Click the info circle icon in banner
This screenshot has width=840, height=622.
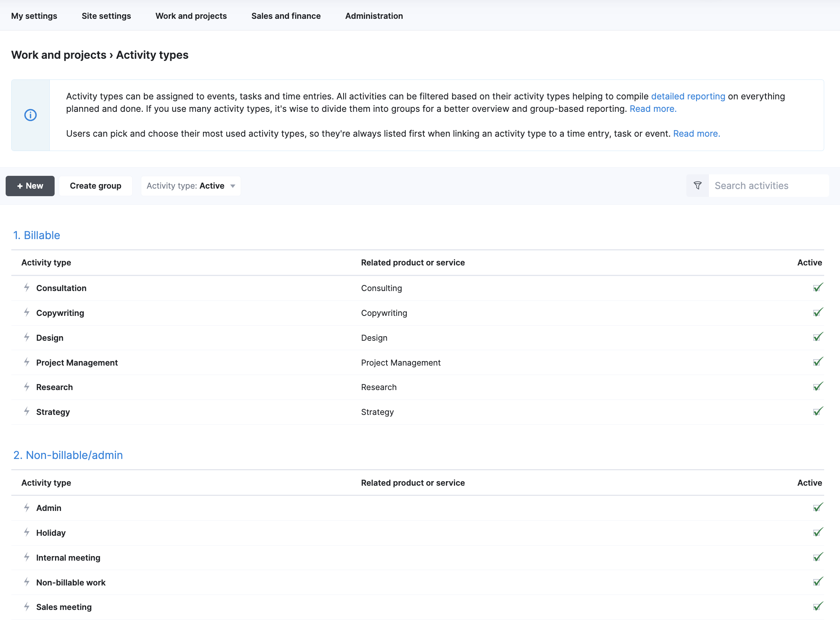point(31,115)
